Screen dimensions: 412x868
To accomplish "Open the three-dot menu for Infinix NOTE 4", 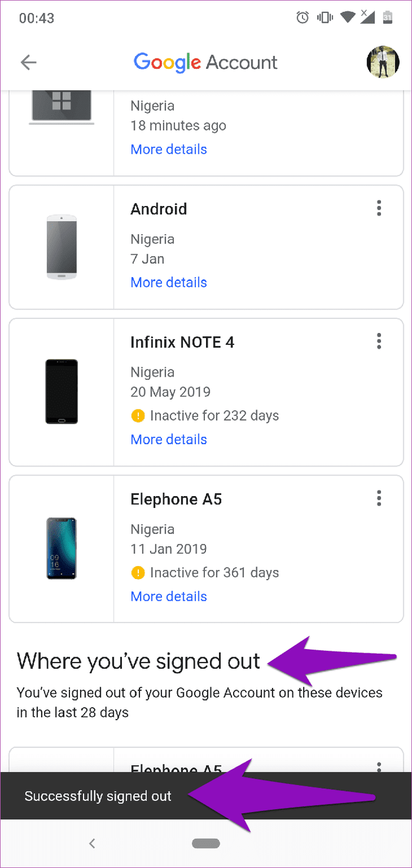I will [379, 341].
